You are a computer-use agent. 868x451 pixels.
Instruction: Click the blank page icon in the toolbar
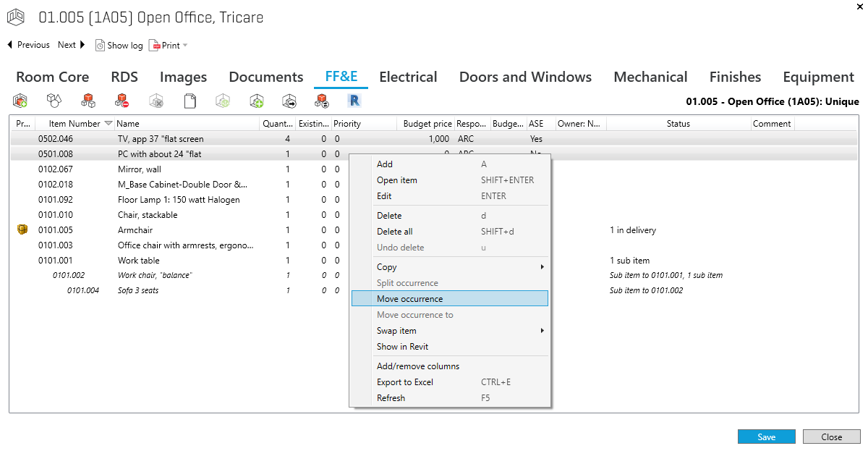(x=190, y=101)
